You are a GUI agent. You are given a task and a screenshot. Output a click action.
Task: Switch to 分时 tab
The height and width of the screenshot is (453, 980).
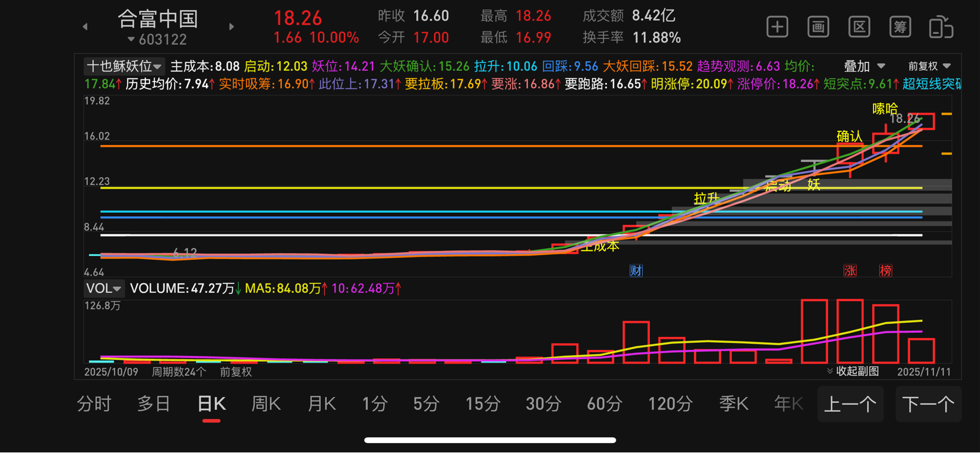click(x=94, y=404)
